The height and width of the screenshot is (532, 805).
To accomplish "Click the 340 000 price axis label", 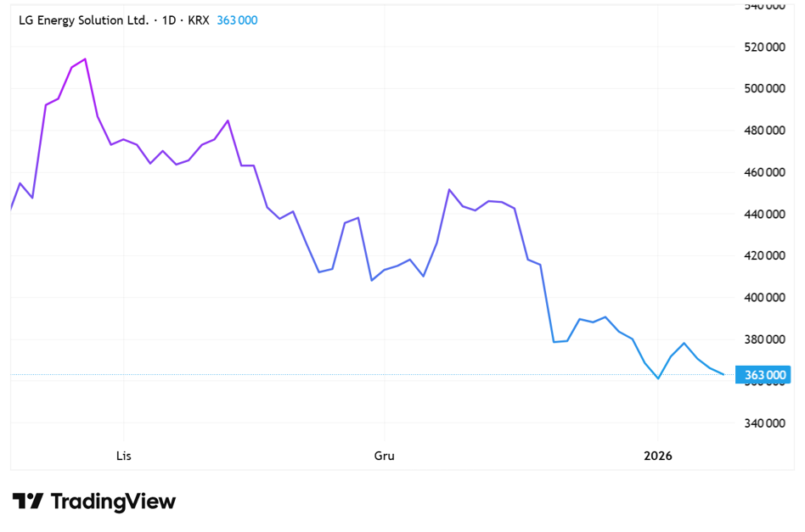I will click(763, 423).
